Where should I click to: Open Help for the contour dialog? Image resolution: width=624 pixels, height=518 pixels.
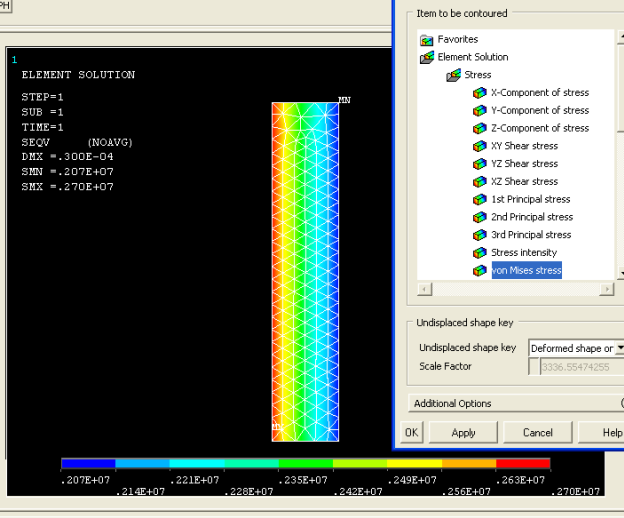[611, 433]
